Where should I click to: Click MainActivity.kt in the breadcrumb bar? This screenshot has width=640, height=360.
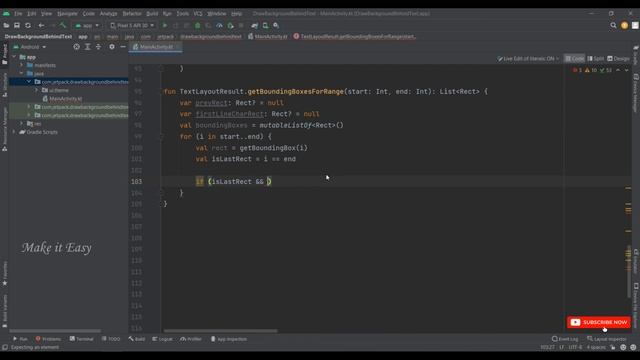267,36
